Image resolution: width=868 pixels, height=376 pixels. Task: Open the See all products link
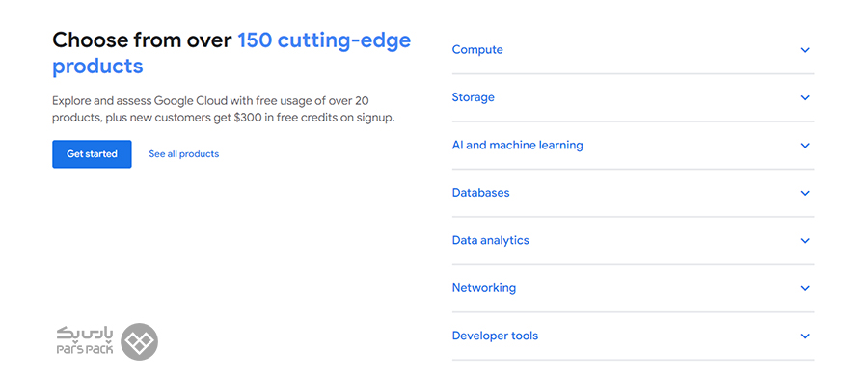(184, 154)
